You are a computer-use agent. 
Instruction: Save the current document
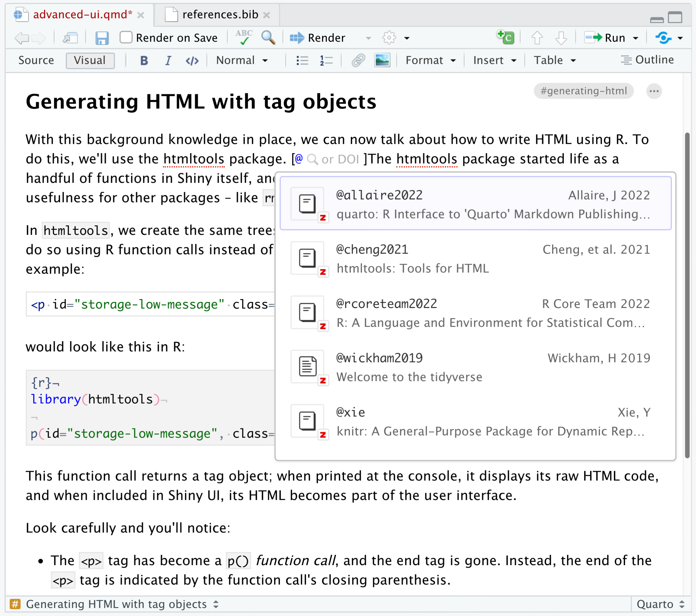[102, 38]
